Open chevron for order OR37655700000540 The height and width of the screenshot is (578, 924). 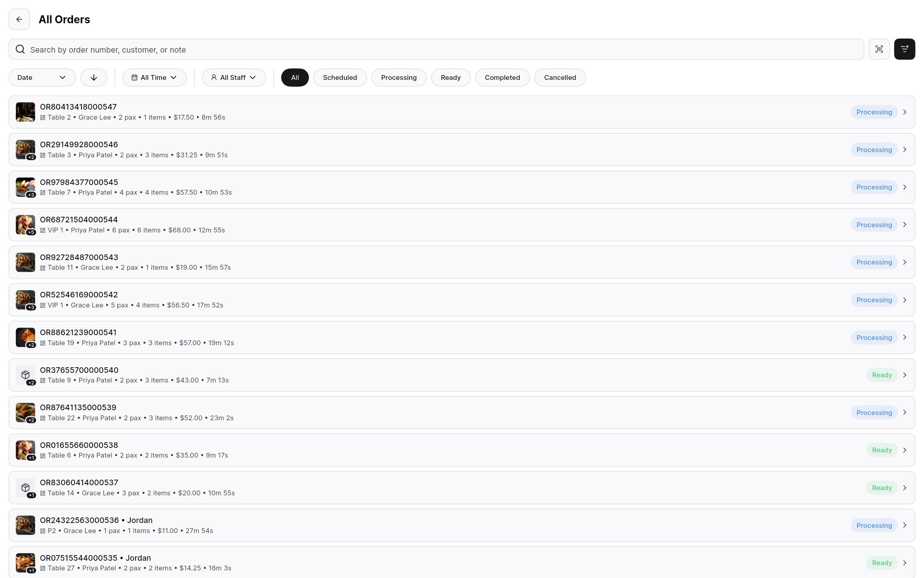click(x=905, y=375)
